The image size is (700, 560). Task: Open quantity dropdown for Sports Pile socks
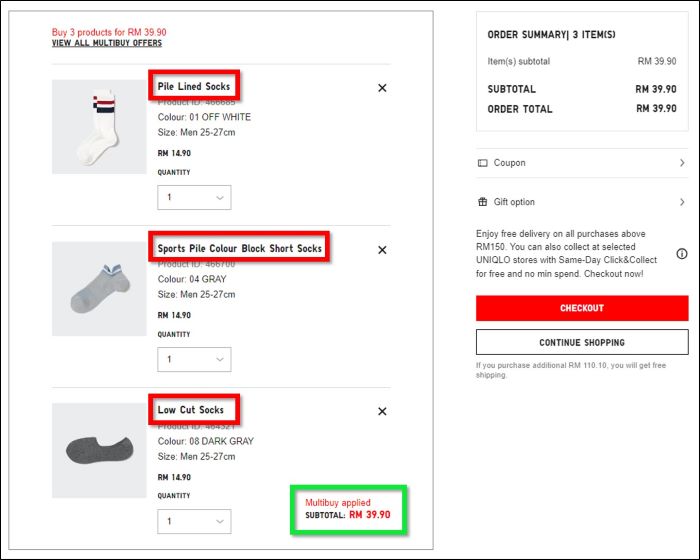coord(194,359)
